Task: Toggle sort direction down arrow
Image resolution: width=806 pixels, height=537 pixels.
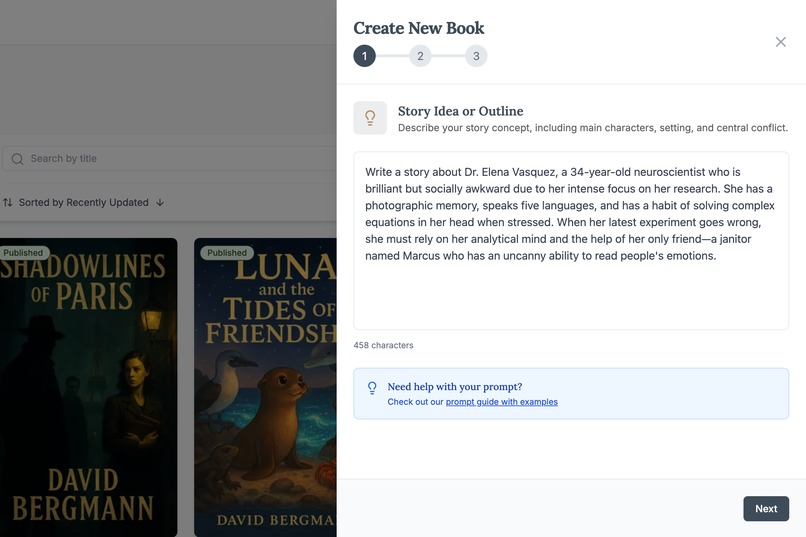Action: pyautogui.click(x=160, y=202)
